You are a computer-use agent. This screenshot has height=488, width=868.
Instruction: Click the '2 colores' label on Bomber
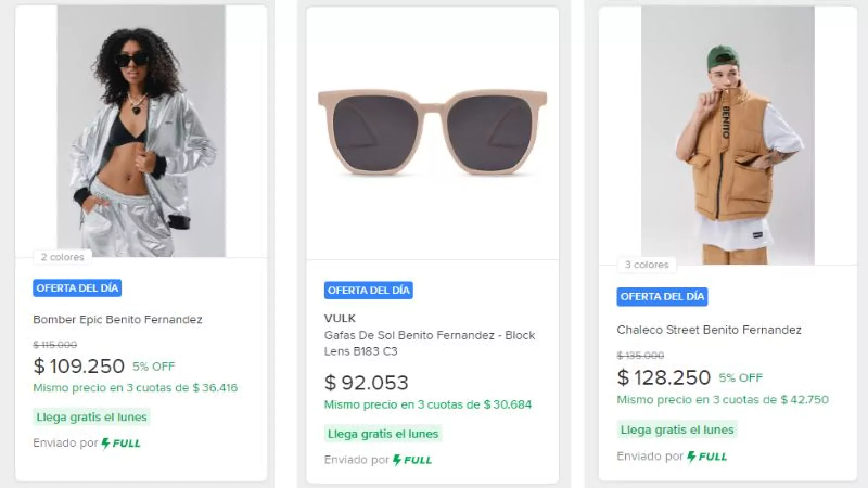pos(62,257)
